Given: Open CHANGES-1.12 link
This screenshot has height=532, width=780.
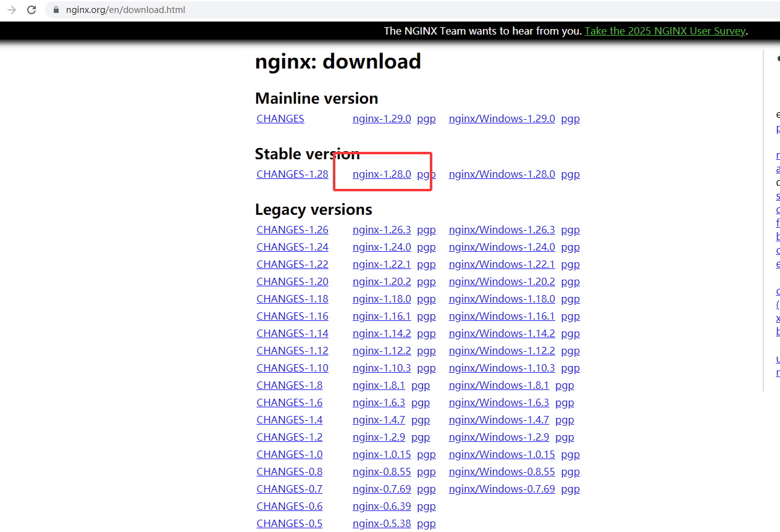Looking at the screenshot, I should point(293,351).
